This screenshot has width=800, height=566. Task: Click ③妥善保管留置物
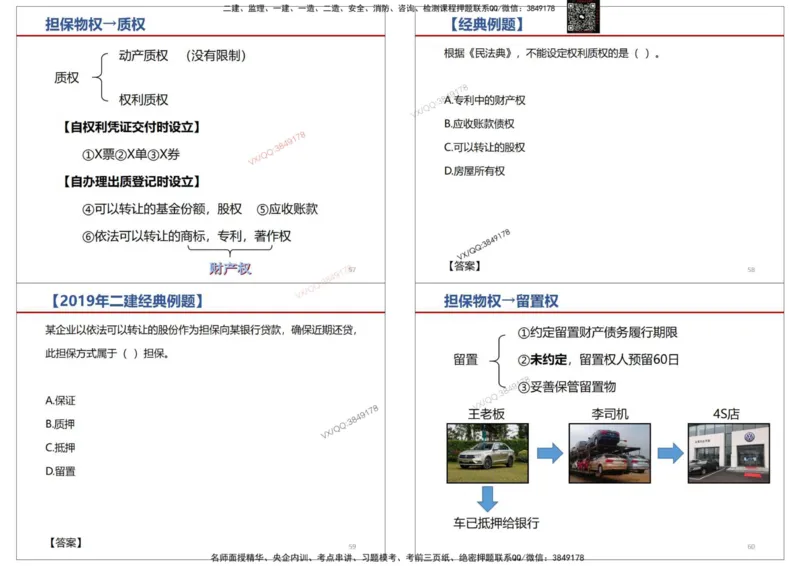(567, 387)
